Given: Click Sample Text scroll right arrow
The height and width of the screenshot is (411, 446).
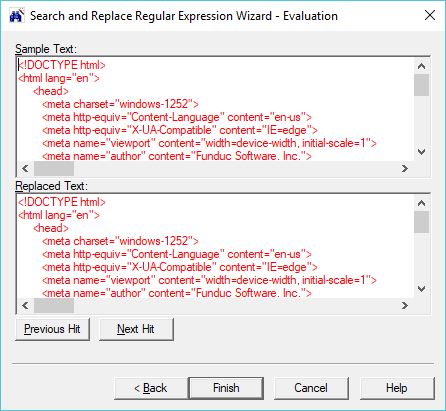Looking at the screenshot, I should tap(405, 168).
